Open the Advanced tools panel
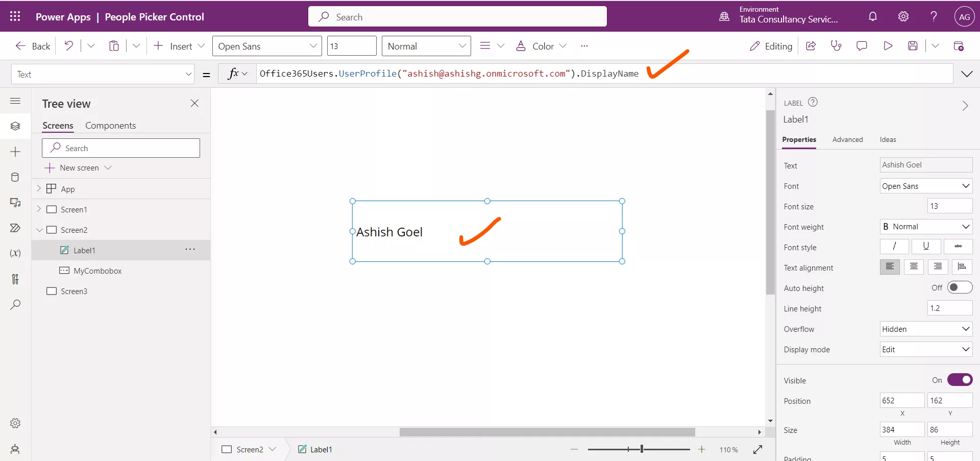Image resolution: width=980 pixels, height=461 pixels. (x=15, y=279)
